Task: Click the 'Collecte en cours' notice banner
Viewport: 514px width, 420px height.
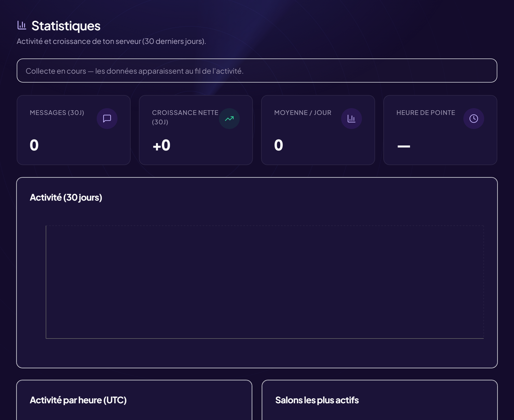Action: click(257, 71)
